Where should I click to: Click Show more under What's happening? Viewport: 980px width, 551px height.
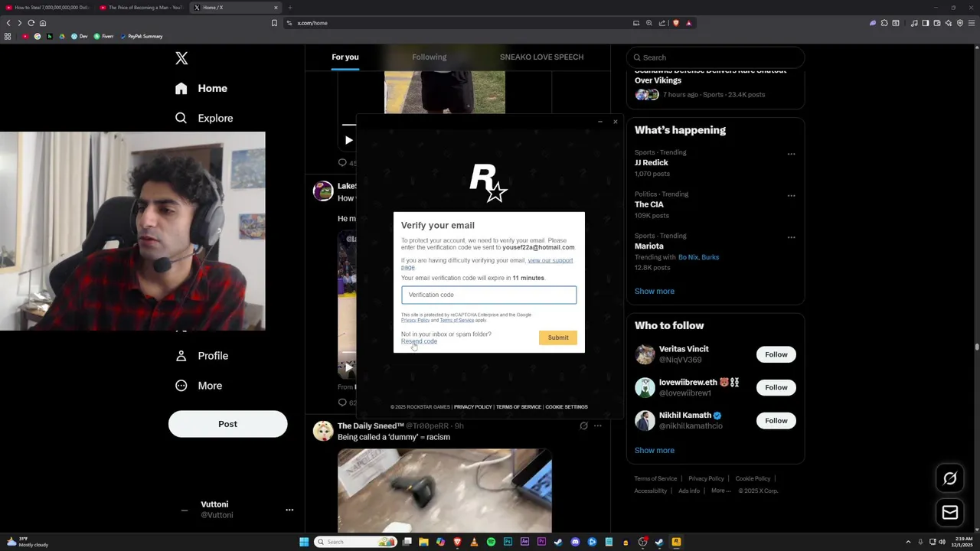point(654,291)
